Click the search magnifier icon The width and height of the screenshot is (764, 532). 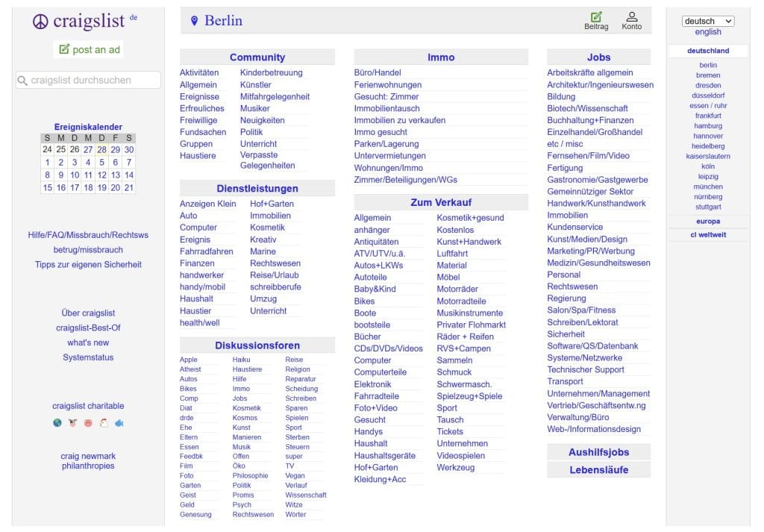pyautogui.click(x=22, y=81)
